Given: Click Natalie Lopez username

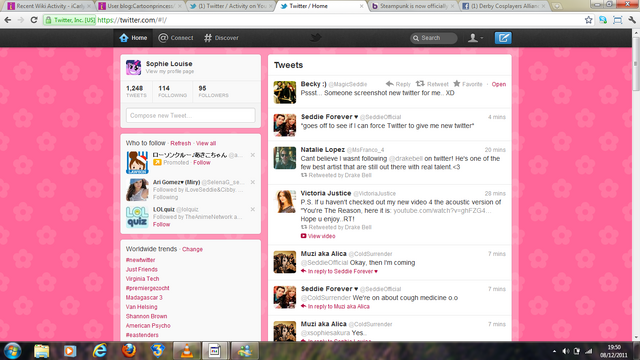Looking at the screenshot, I should pyautogui.click(x=323, y=149).
